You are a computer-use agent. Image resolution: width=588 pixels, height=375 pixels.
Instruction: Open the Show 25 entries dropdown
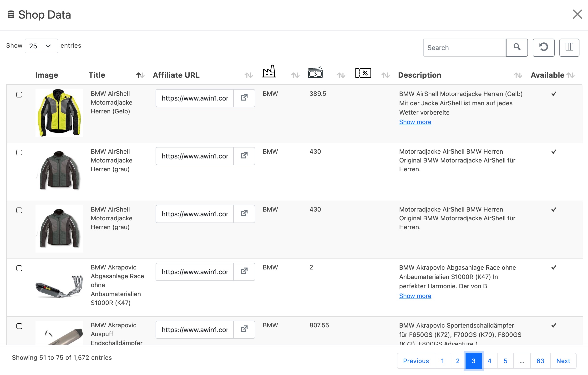click(x=41, y=46)
